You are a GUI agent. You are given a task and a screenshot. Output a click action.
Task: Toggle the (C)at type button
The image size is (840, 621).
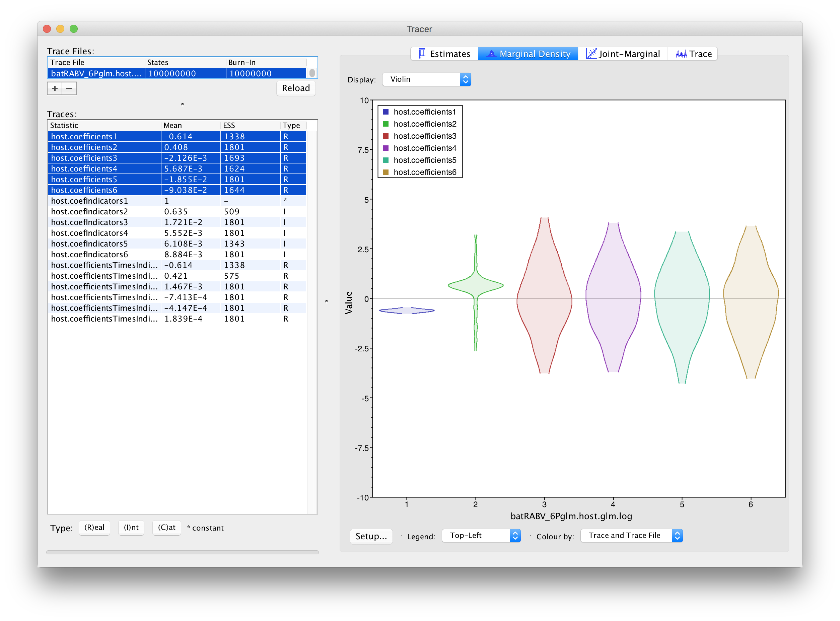point(167,528)
